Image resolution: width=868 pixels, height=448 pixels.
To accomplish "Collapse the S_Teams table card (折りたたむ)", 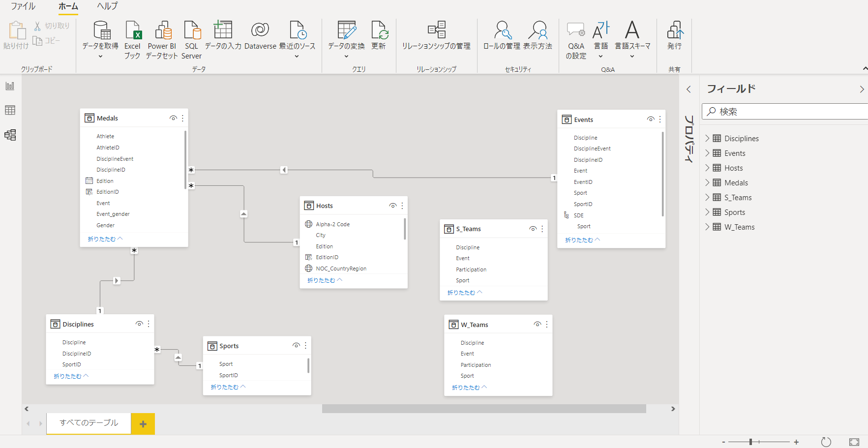I will [x=465, y=293].
